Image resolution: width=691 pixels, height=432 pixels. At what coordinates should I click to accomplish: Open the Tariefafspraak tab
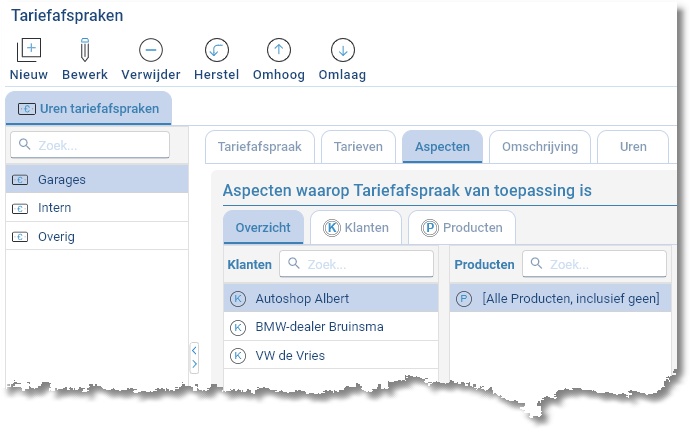tap(260, 147)
